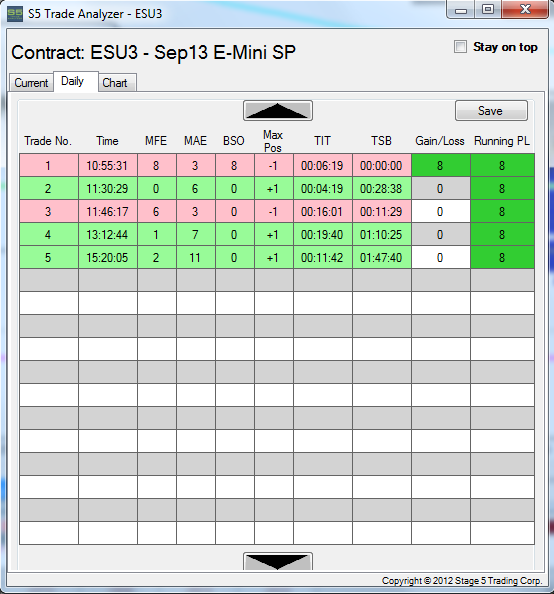Screen dimensions: 554x594
Task: Click TSB value 00:28:38
Action: pyautogui.click(x=382, y=188)
